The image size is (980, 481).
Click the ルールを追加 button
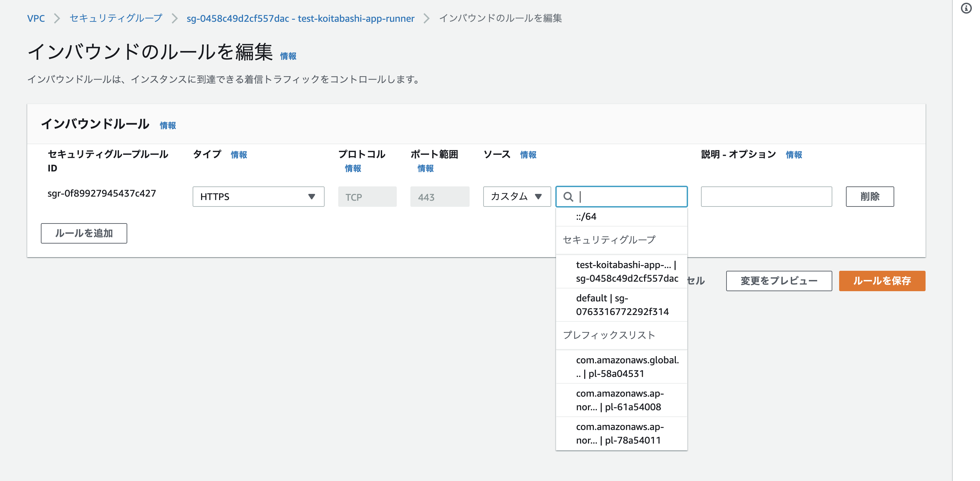click(x=84, y=233)
